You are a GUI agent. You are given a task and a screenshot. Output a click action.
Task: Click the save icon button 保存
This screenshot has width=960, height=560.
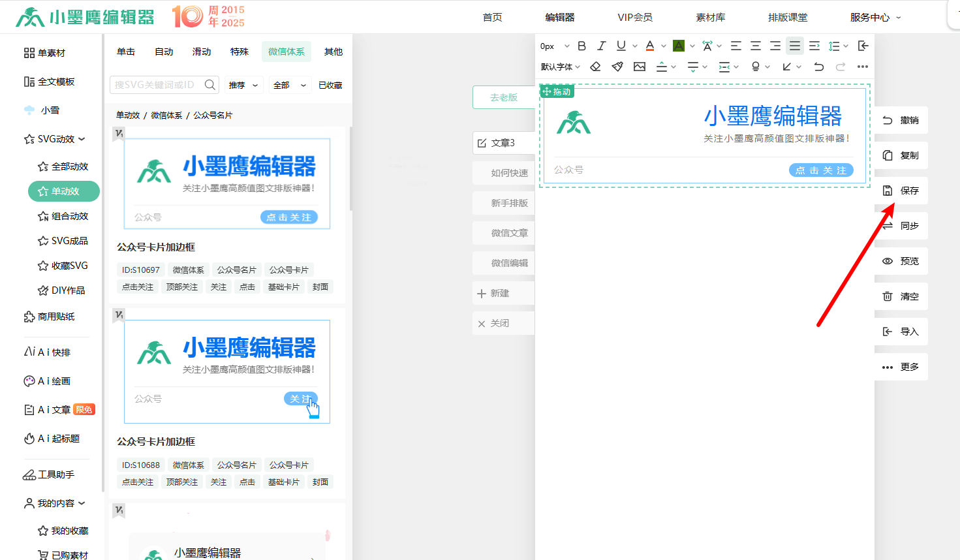pyautogui.click(x=901, y=191)
